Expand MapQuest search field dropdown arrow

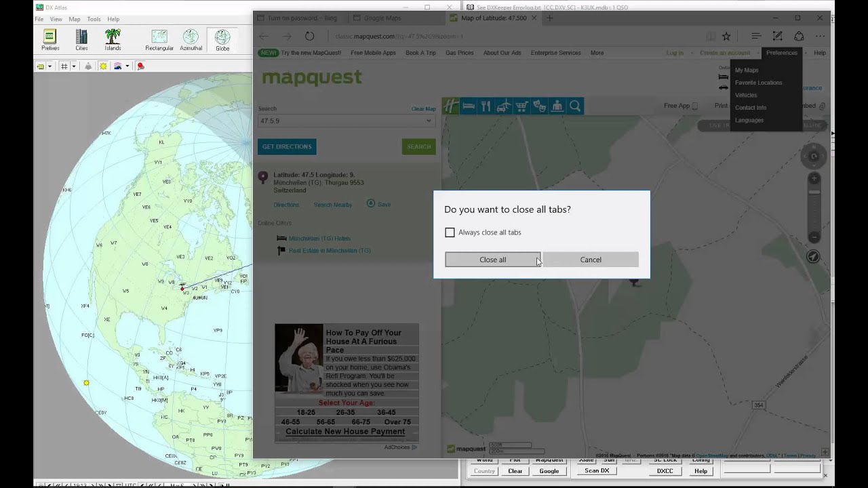coord(429,121)
